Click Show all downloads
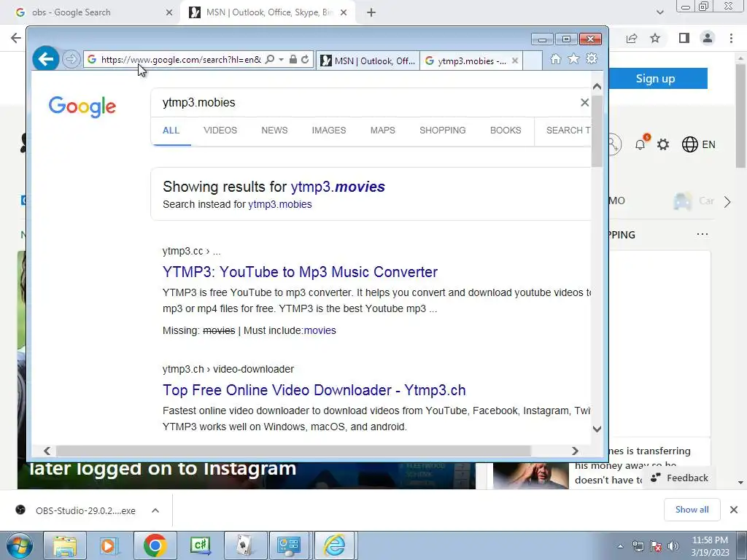747x560 pixels. (x=692, y=510)
